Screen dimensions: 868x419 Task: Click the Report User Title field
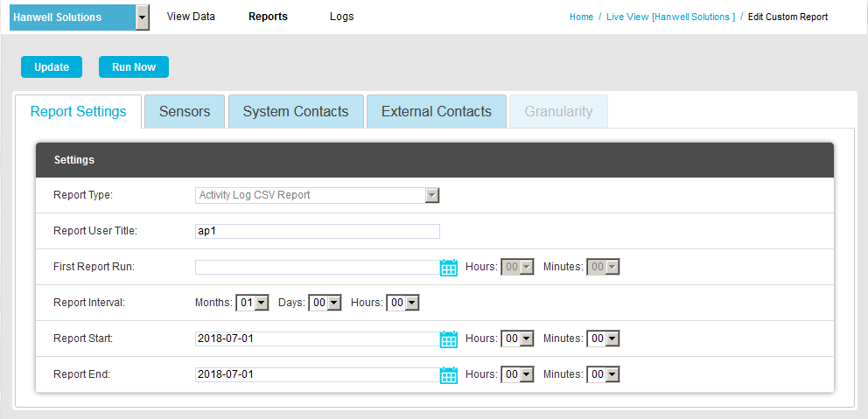318,231
